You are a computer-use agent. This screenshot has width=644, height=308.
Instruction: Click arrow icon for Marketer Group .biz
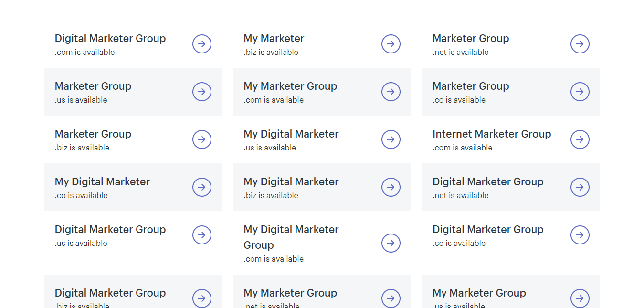click(x=202, y=139)
